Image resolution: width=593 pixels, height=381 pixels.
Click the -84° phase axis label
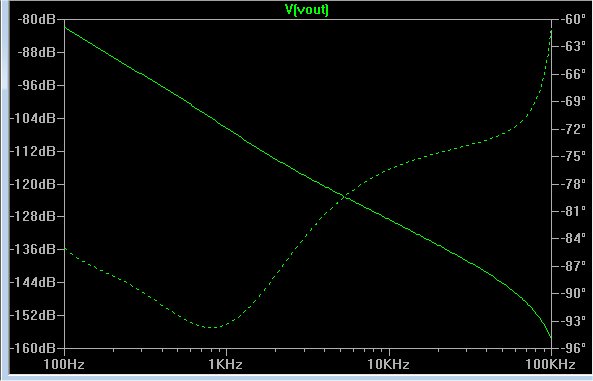click(573, 238)
